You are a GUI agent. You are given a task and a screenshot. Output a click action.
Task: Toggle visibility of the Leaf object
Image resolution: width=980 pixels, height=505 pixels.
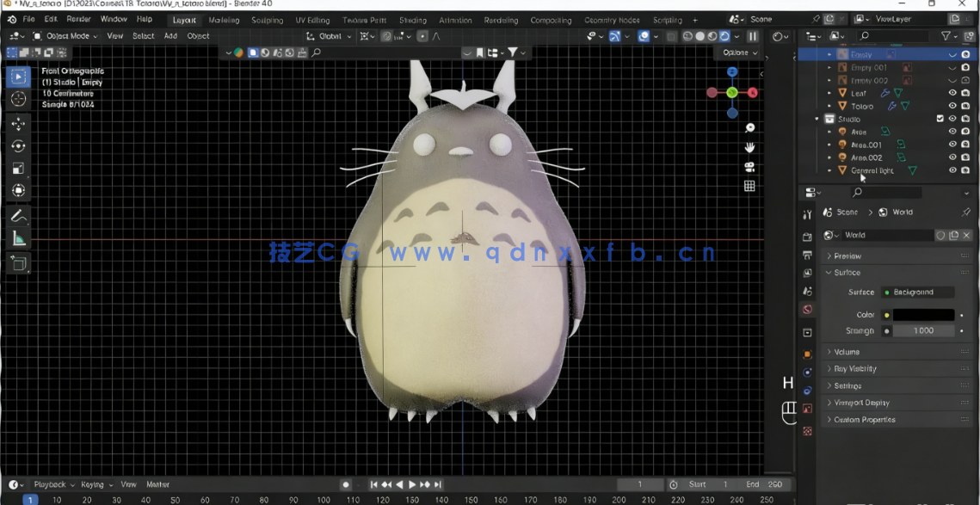click(952, 92)
